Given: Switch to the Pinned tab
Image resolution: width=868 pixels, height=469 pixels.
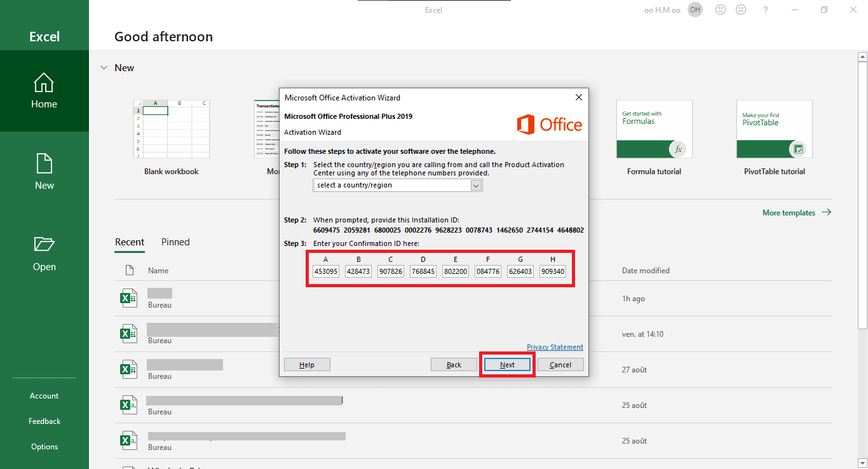Looking at the screenshot, I should (x=175, y=242).
